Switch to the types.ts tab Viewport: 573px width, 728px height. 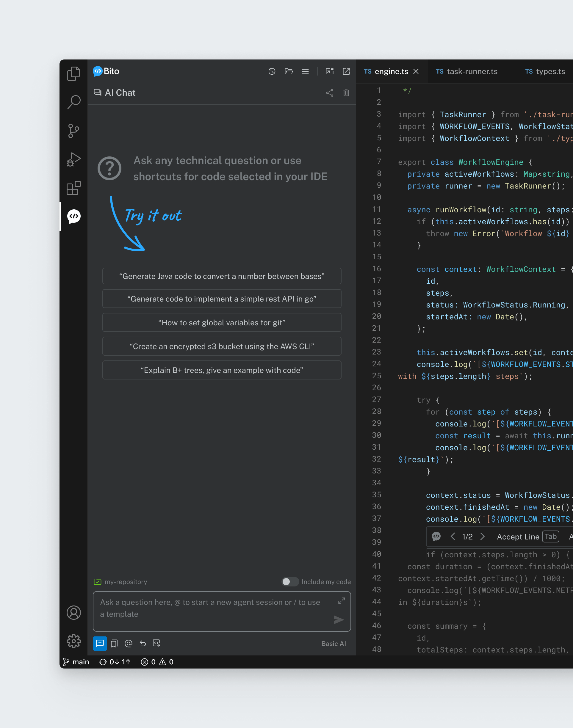point(545,71)
